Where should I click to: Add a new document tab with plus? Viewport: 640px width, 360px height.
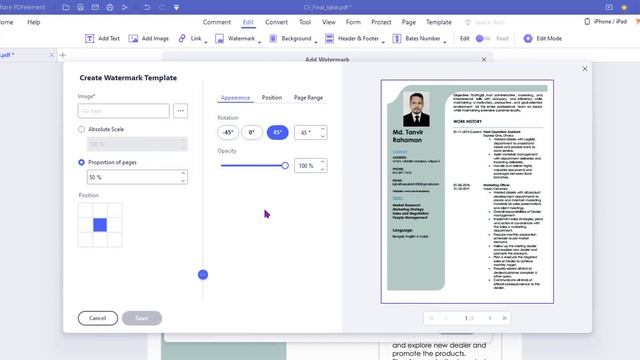(63, 55)
